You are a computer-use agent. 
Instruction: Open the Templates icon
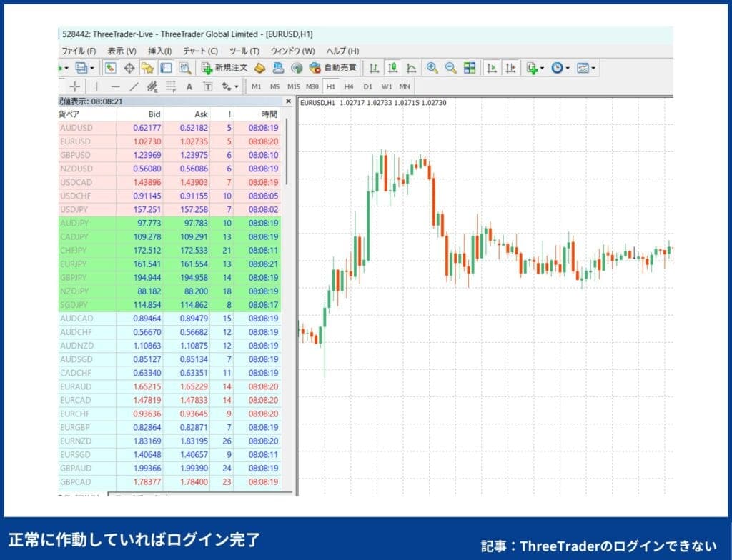click(x=582, y=68)
